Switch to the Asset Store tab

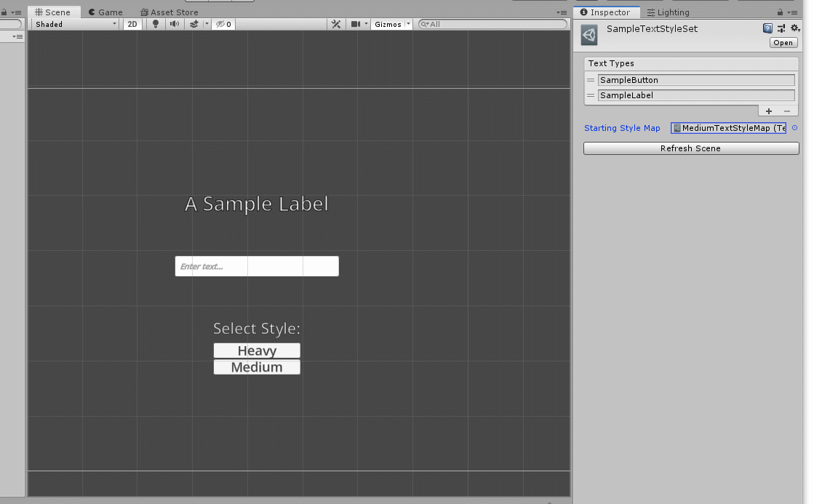pos(169,12)
